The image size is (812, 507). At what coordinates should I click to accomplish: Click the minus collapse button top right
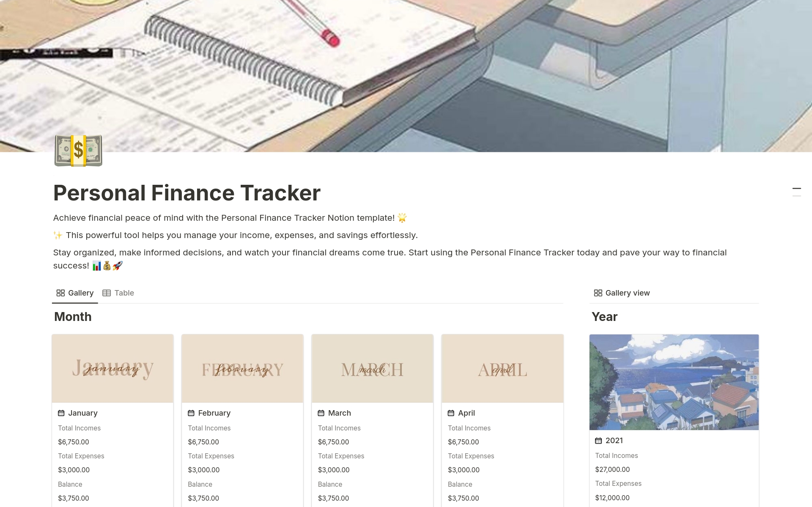coord(796,189)
